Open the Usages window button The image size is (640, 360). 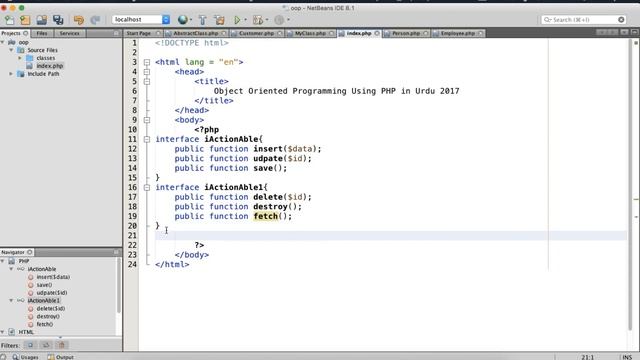point(26,357)
